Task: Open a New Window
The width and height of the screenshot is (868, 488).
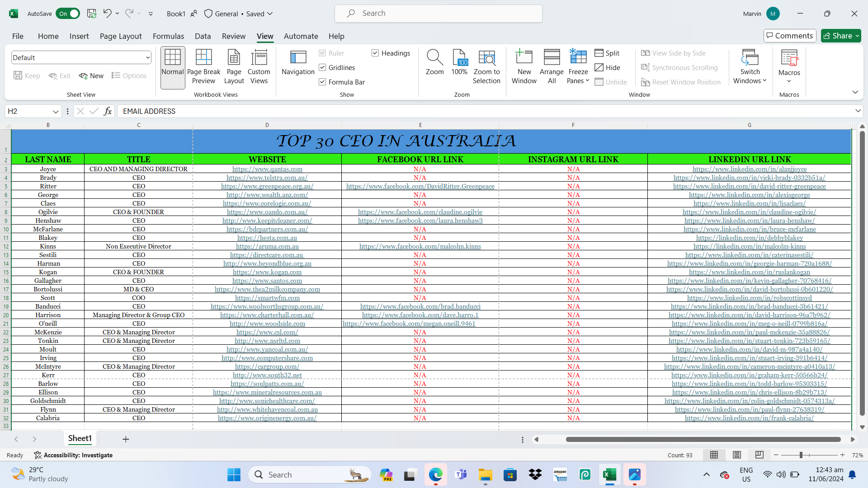Action: (524, 66)
